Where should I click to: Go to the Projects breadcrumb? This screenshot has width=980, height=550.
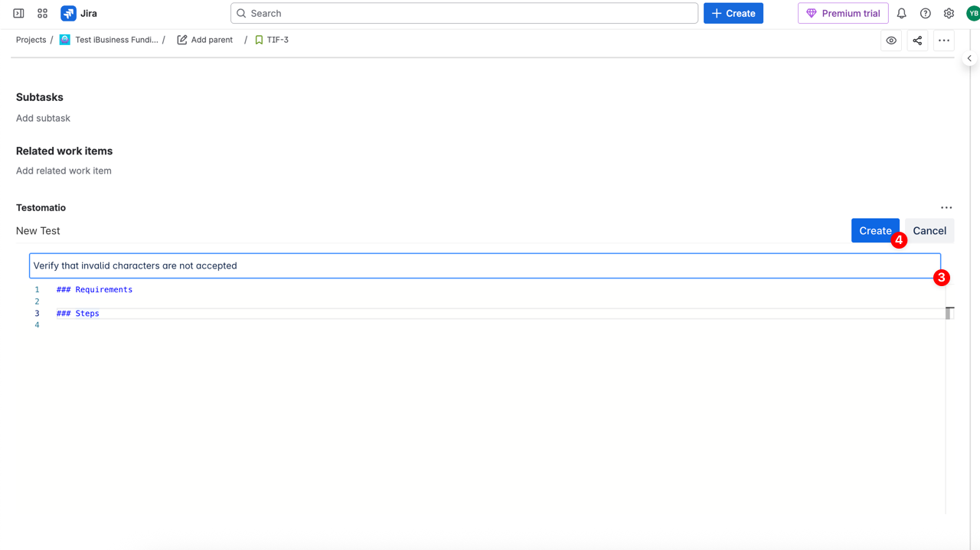(x=31, y=40)
